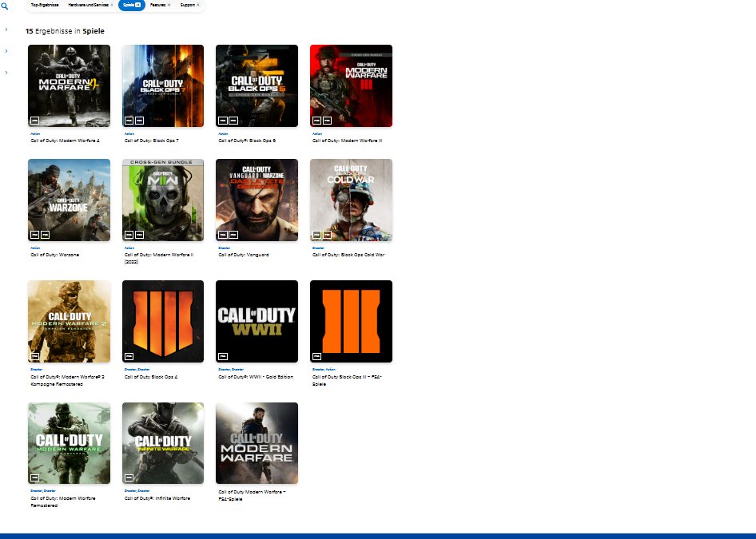
Task: Click the title Call of Duty Black Ops III PS4-Spiele
Action: [347, 381]
